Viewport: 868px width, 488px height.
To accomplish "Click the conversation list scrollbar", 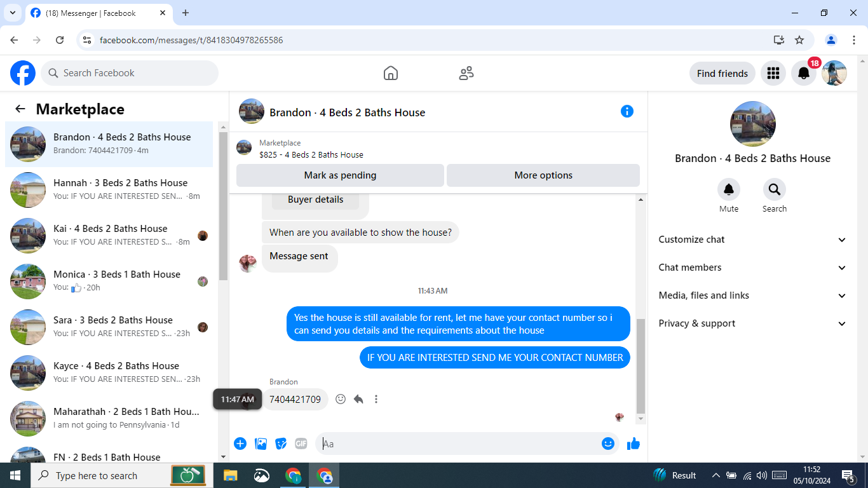I will pyautogui.click(x=223, y=207).
